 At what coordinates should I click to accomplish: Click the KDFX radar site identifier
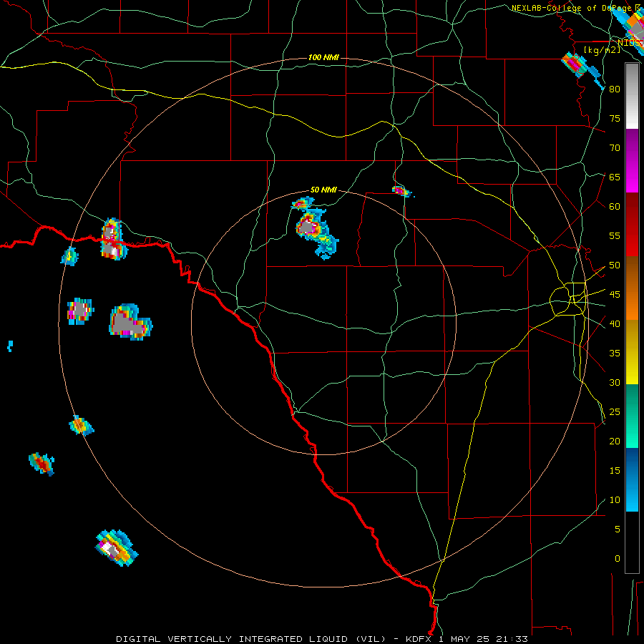[x=419, y=639]
